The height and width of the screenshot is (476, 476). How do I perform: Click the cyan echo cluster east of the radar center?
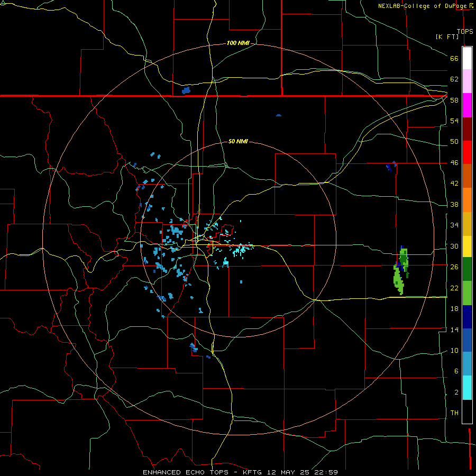(x=242, y=250)
